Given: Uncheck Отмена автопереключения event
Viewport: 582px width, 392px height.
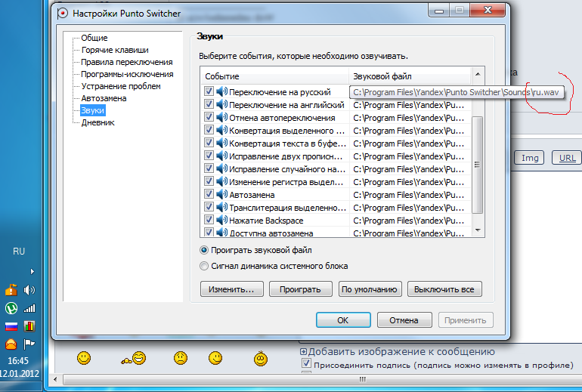Looking at the screenshot, I should tap(209, 117).
